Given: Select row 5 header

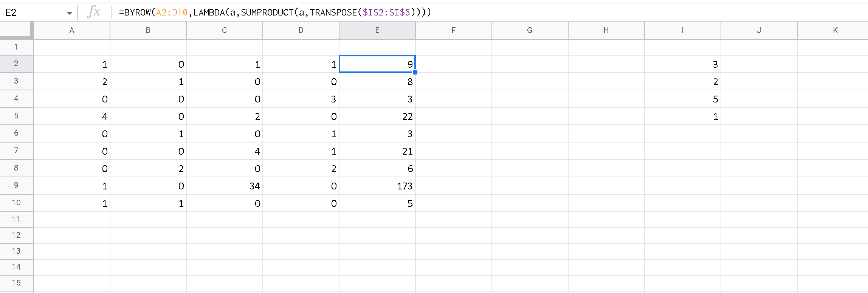Looking at the screenshot, I should click(17, 116).
